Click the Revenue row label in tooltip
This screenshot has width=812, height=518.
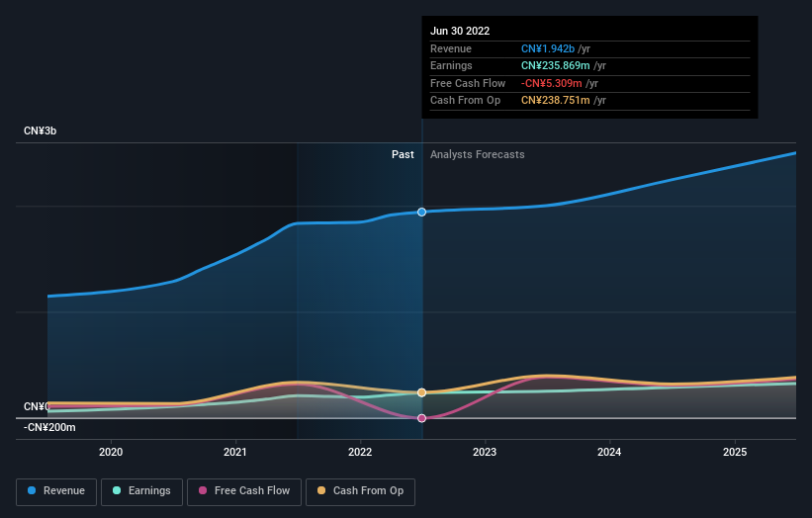[x=451, y=48]
